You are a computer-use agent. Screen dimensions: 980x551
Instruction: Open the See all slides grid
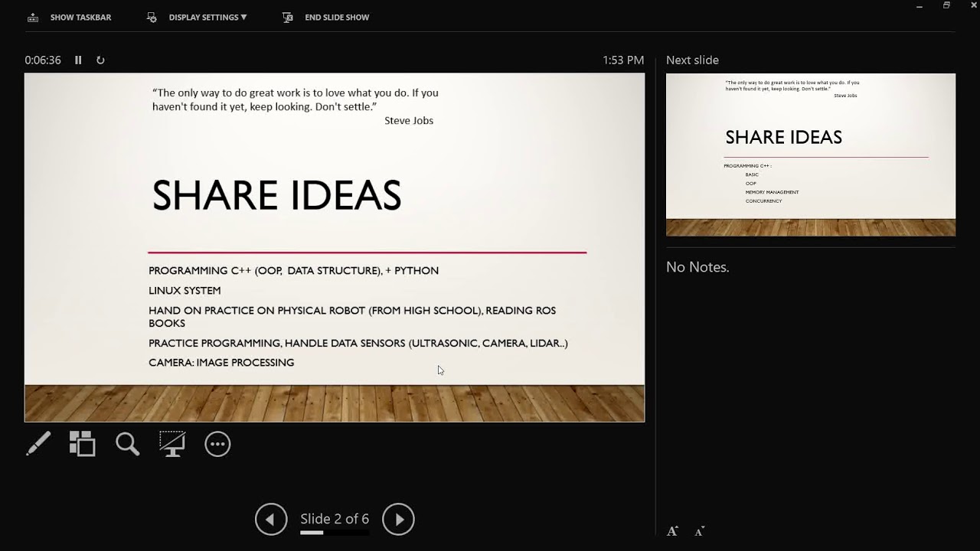tap(82, 444)
